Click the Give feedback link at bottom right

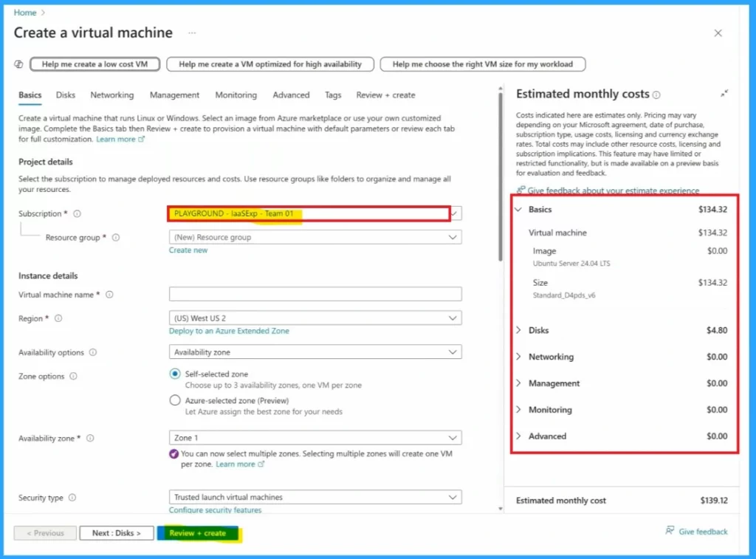point(703,532)
